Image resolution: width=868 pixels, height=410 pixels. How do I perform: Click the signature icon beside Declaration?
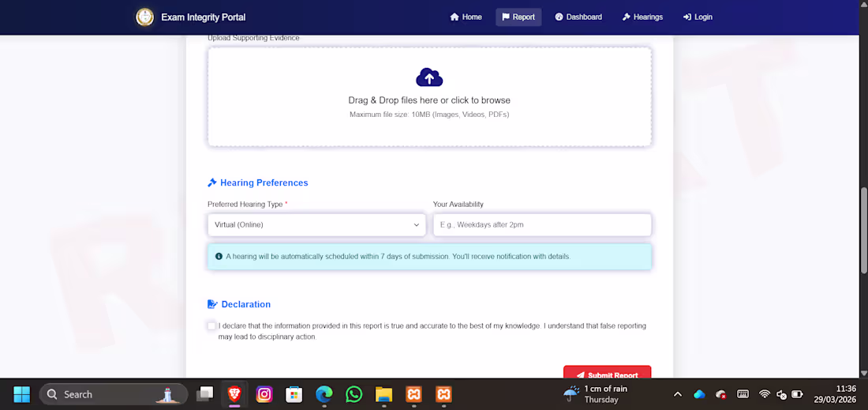[212, 304]
